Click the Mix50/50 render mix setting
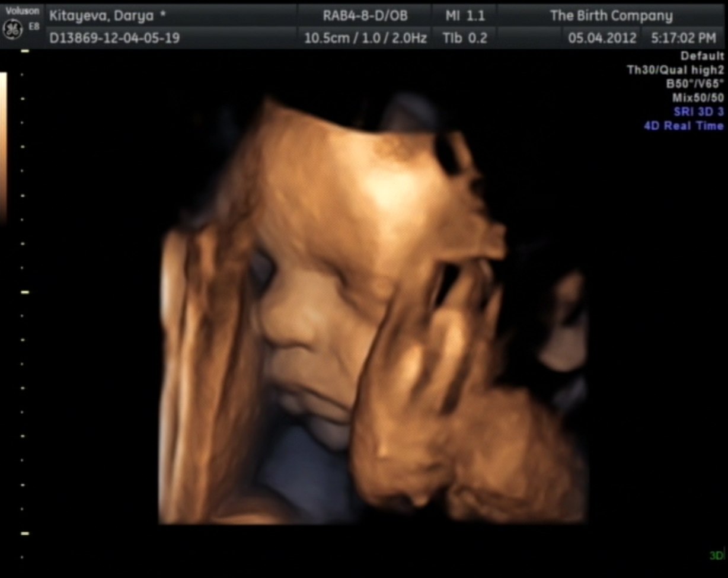 point(698,97)
